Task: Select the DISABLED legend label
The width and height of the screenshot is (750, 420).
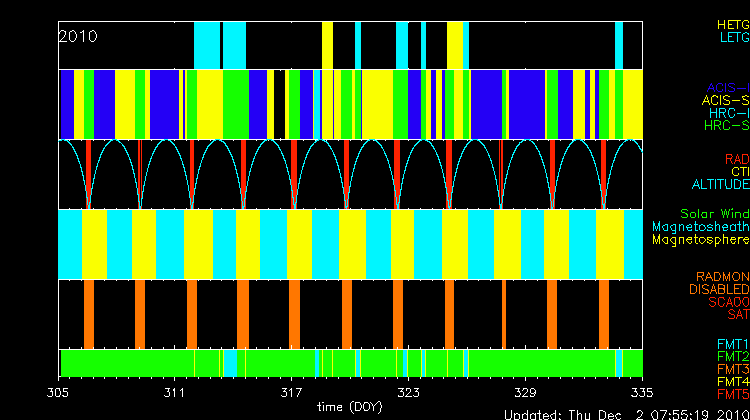Action: point(719,289)
